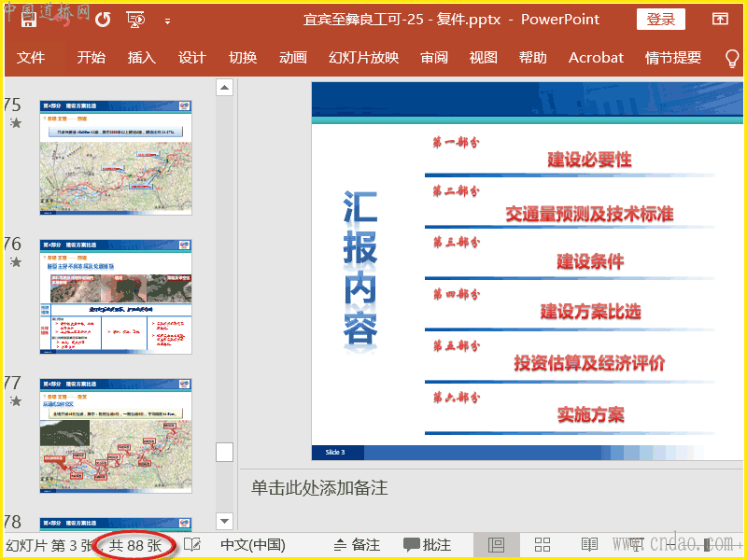Screen dimensions: 747x560
Task: Click the thumbnail pane scrollbar thumb
Action: [x=224, y=453]
